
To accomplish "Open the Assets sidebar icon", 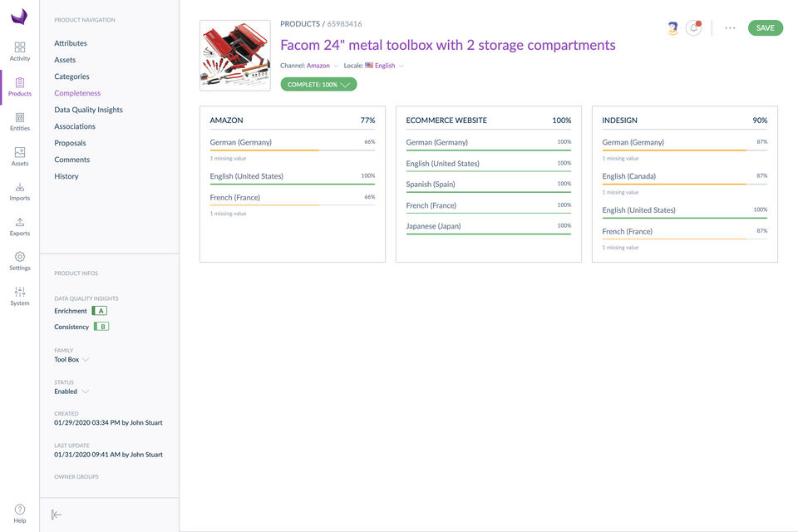I will pyautogui.click(x=20, y=156).
